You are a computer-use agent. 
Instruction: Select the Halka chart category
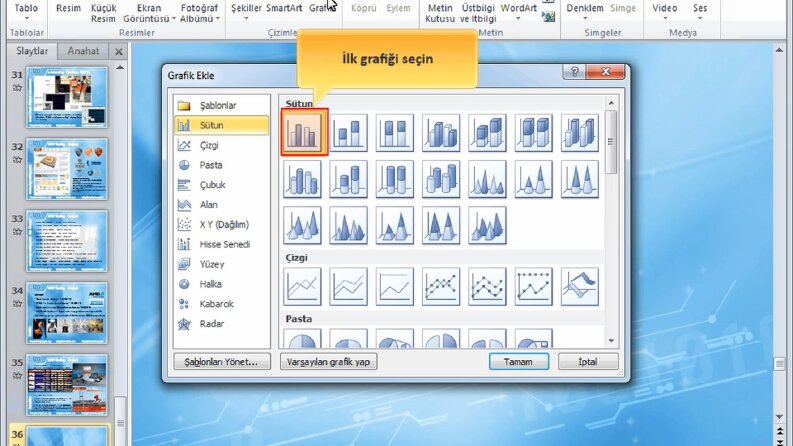(222, 284)
